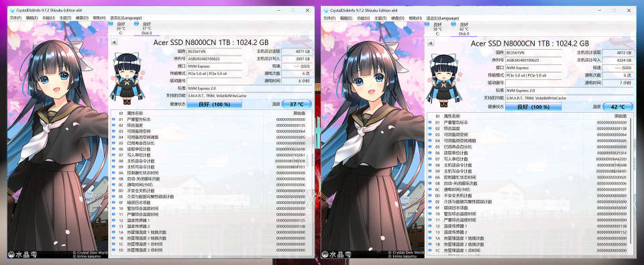Click 良好 (100 %) health button in right window

[x=533, y=107]
